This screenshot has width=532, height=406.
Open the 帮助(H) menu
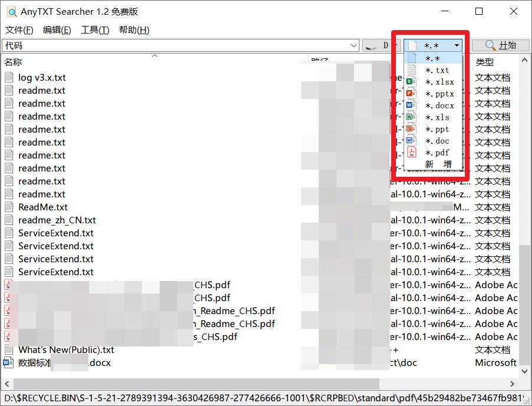tap(134, 30)
